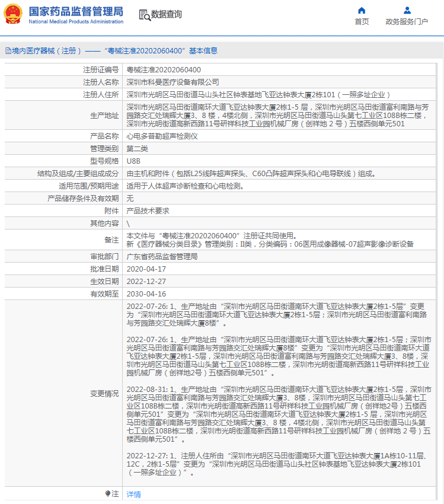Click the 有效期至 row label

[x=104, y=294]
